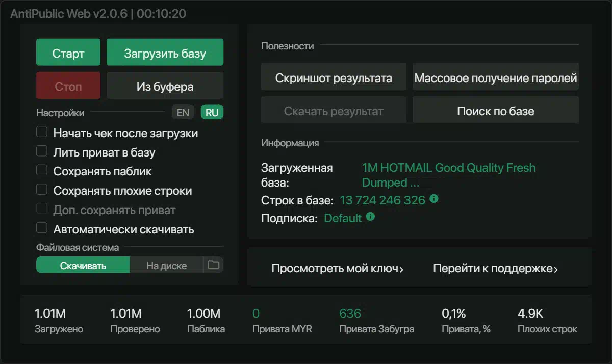Click loaded base name 1M HOTMAIL Good Quality
The width and height of the screenshot is (612, 364).
[449, 175]
